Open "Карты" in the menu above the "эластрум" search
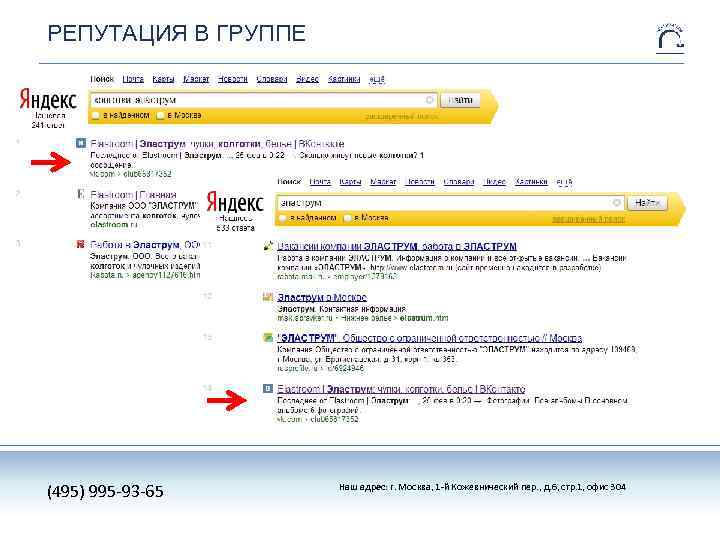 [x=350, y=181]
